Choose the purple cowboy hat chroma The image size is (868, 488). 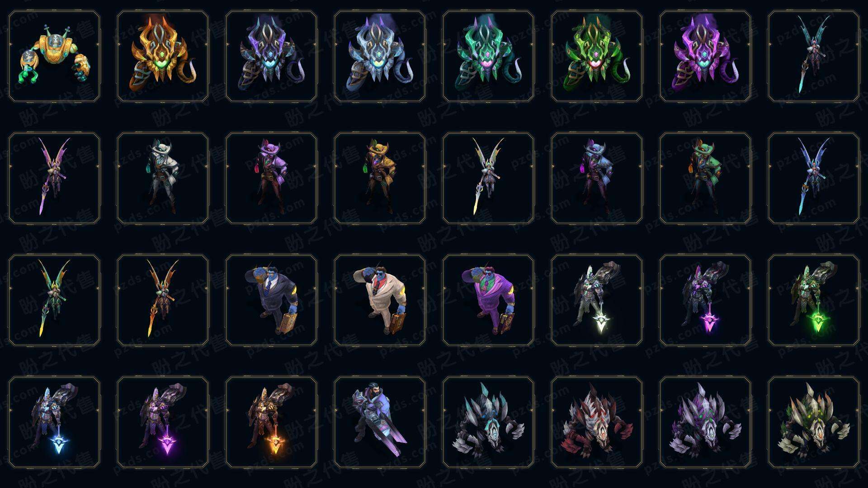271,178
